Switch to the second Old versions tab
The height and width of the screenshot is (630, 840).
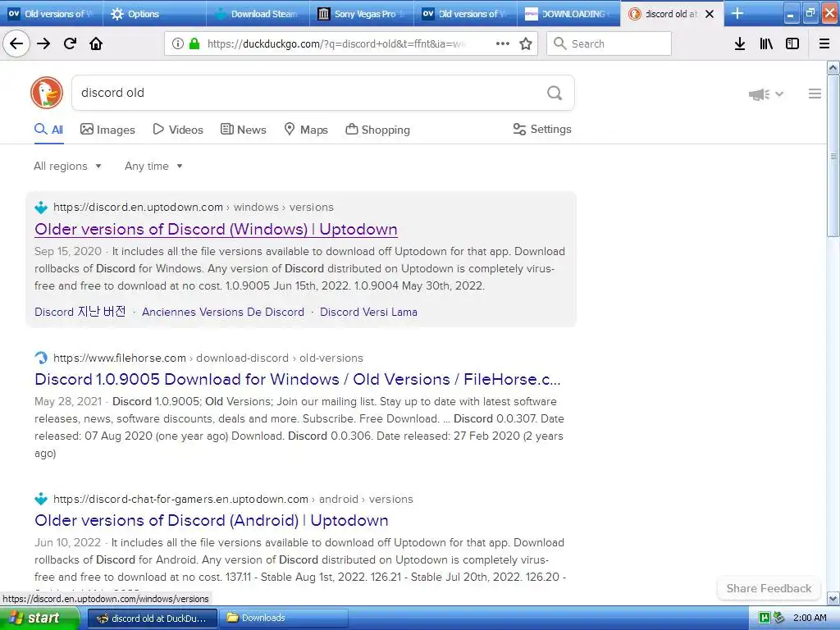click(x=465, y=14)
